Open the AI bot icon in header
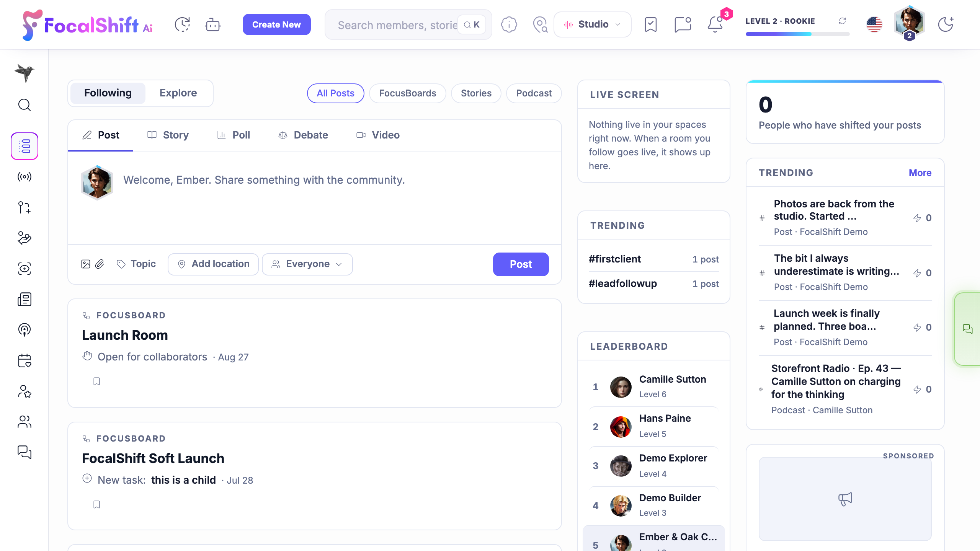 tap(212, 24)
